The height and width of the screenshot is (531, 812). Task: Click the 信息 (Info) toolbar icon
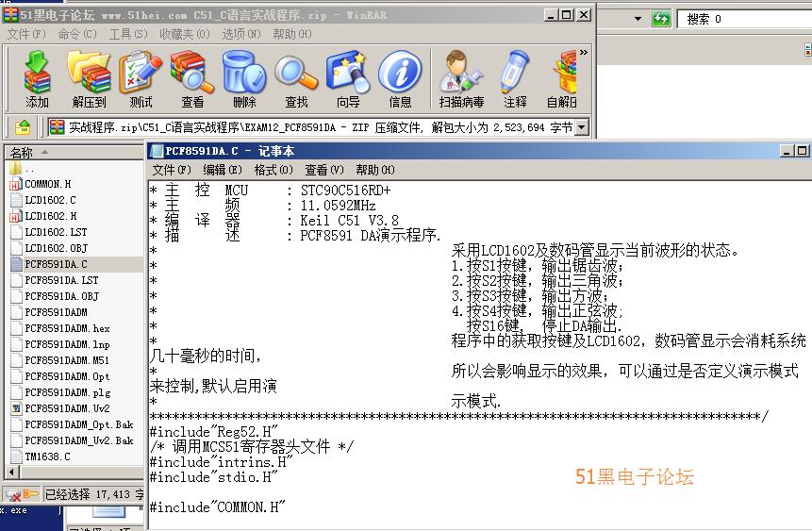(400, 79)
